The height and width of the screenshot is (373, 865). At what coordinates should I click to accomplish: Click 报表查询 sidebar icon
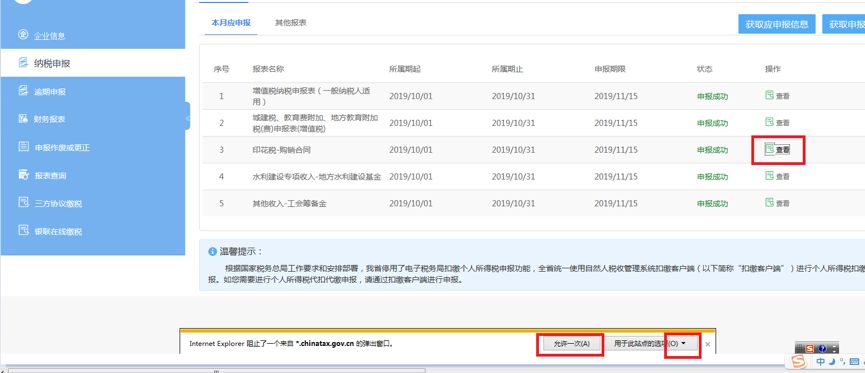coord(23,175)
